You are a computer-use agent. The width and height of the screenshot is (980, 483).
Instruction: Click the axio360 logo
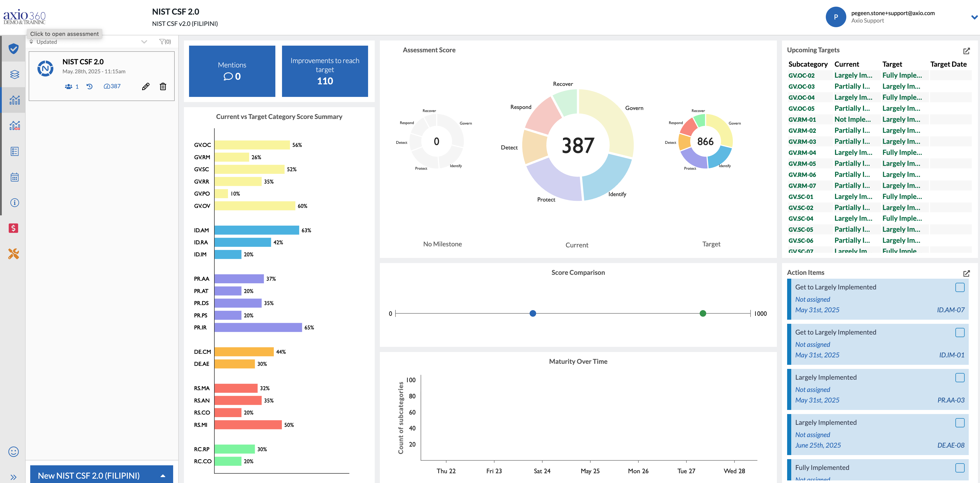tap(24, 17)
